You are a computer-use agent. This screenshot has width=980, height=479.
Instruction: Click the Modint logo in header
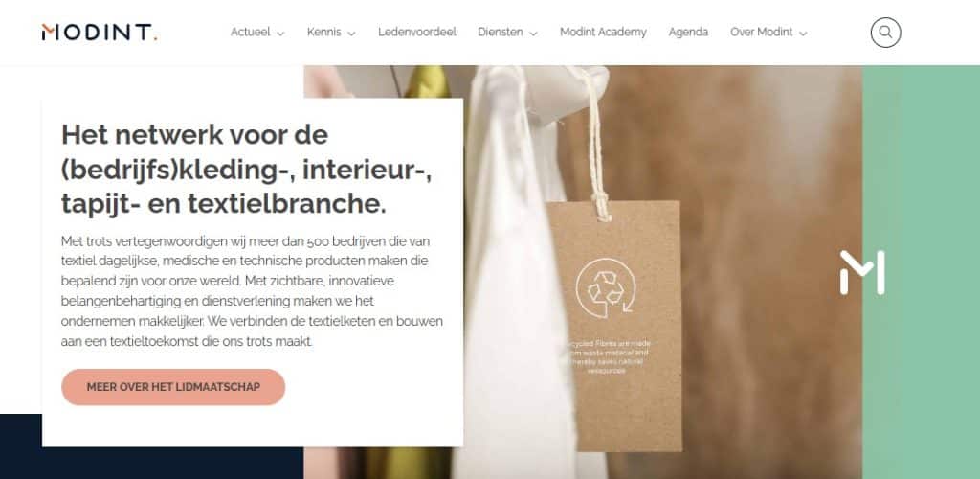pos(100,33)
